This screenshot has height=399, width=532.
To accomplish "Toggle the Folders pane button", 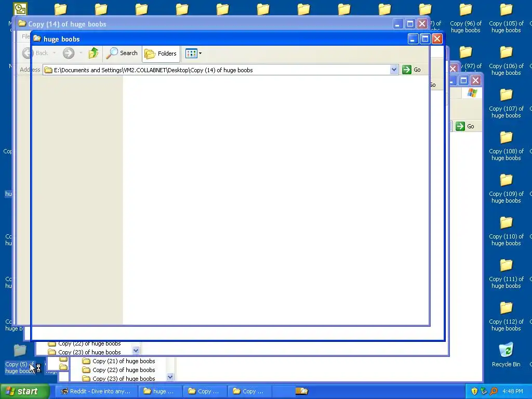I will (x=161, y=54).
